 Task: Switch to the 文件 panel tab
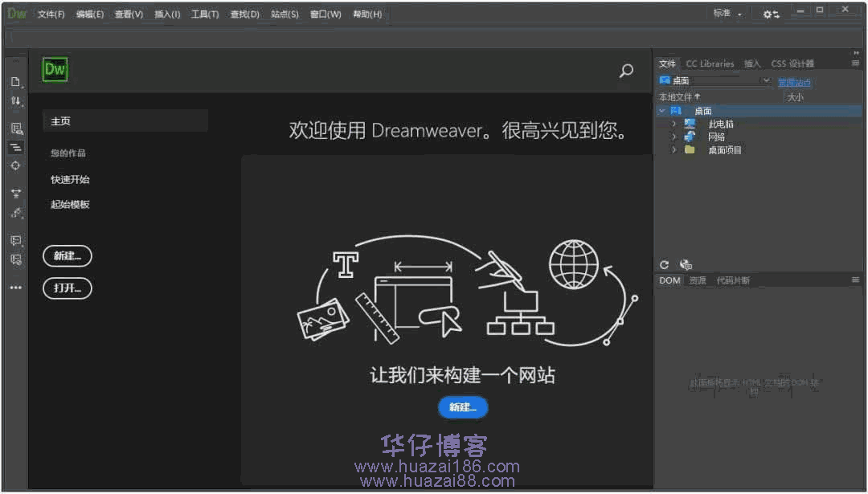(667, 63)
